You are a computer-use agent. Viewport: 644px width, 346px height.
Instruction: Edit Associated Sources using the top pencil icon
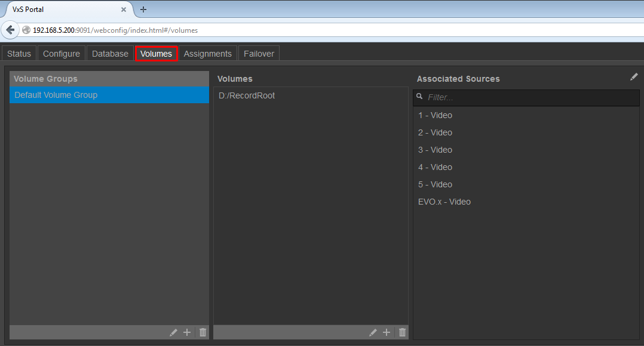(634, 76)
